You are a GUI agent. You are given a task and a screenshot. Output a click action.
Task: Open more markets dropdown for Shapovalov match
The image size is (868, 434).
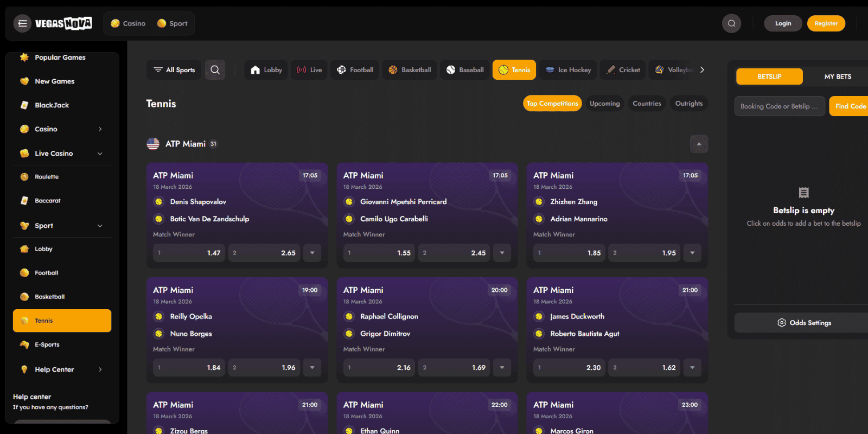pyautogui.click(x=312, y=253)
